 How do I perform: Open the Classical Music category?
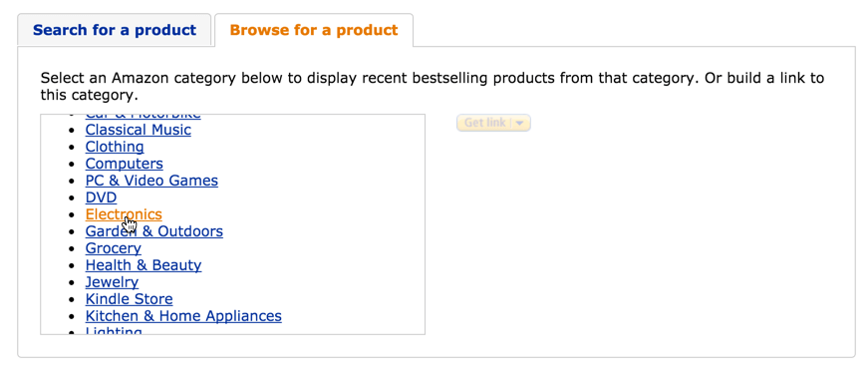point(138,130)
